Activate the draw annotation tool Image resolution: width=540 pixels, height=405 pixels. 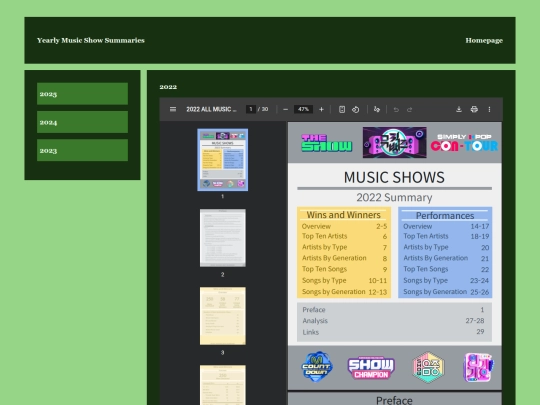[377, 109]
